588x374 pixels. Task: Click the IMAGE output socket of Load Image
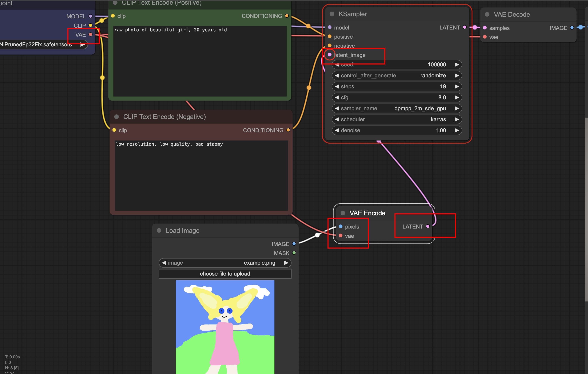coord(294,244)
